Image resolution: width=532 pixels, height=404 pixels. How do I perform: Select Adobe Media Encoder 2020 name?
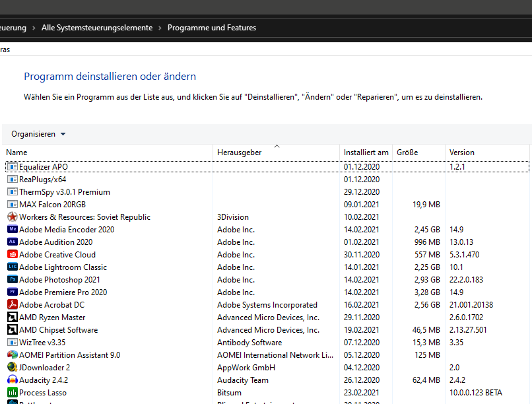(67, 229)
